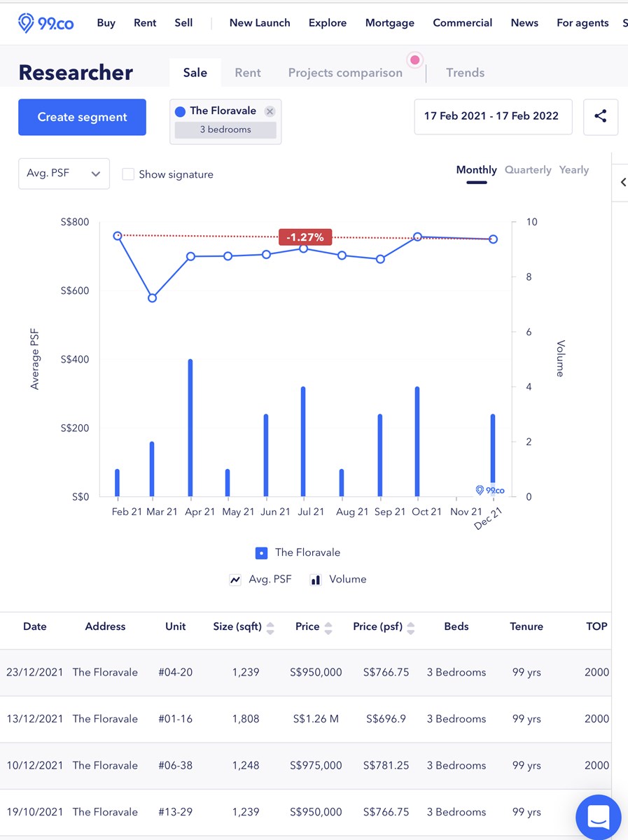Screen dimensions: 628x840
Task: Open the Mortgage menu item
Action: pyautogui.click(x=390, y=23)
